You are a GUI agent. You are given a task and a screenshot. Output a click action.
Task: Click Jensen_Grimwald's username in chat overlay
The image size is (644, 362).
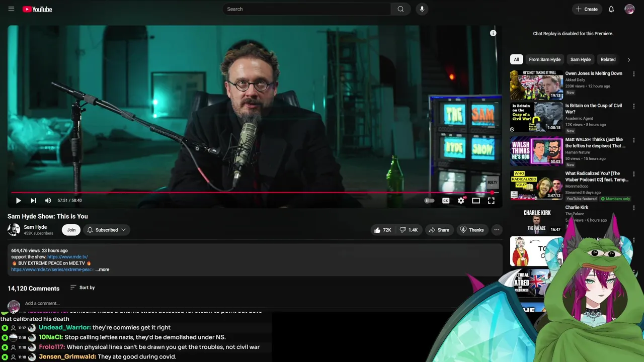pos(67,357)
